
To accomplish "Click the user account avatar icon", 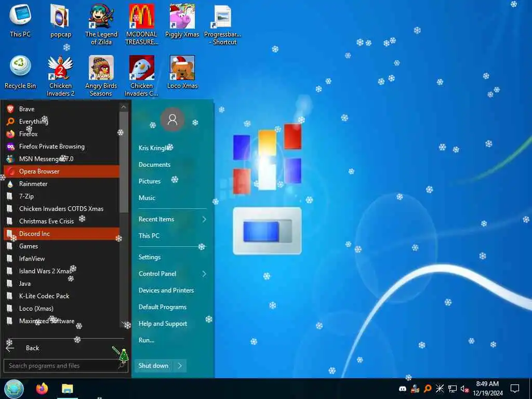I will (x=172, y=119).
